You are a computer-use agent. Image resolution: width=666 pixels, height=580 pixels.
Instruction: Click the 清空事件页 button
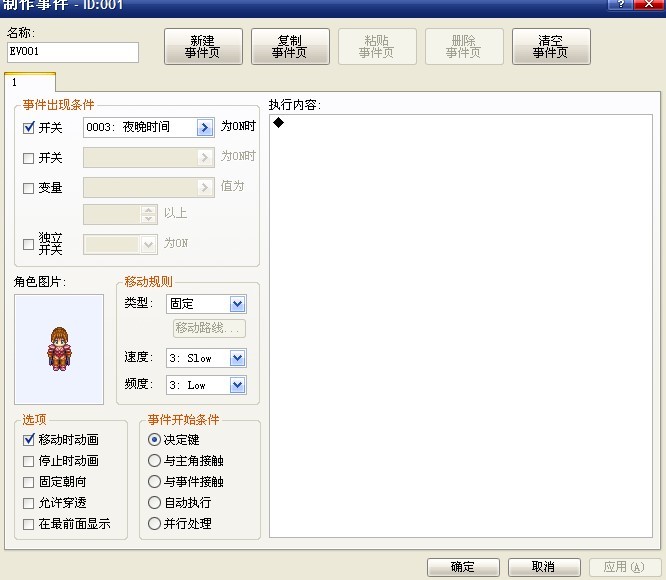[551, 47]
